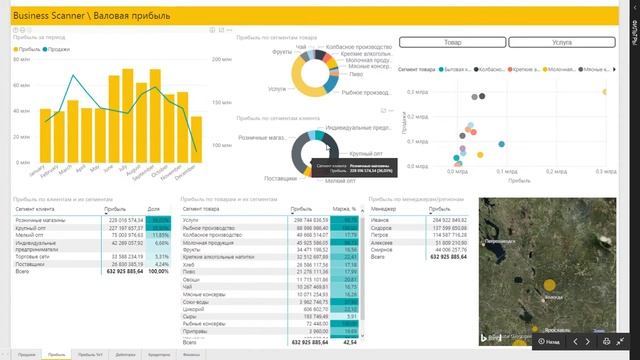This screenshot has height=360, width=640.
Task: Click the print icon in dark toolbar
Action: point(607,341)
